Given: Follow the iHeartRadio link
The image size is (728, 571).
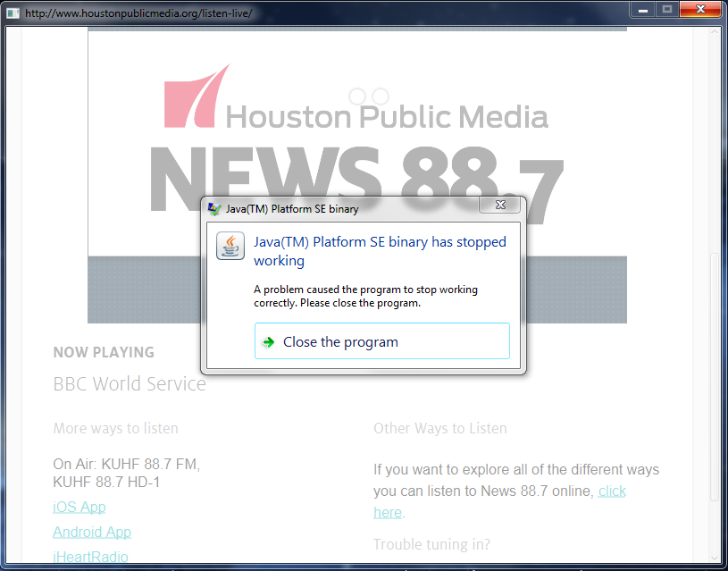Looking at the screenshot, I should click(90, 557).
